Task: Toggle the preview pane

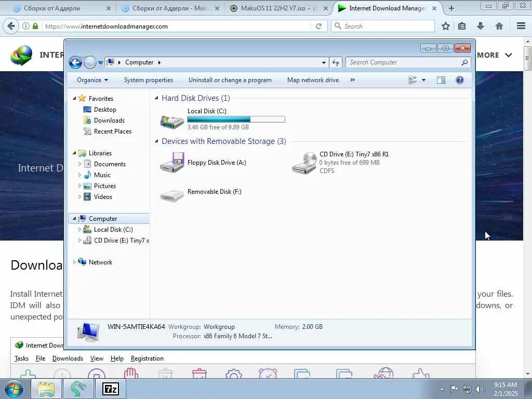Action: click(441, 80)
